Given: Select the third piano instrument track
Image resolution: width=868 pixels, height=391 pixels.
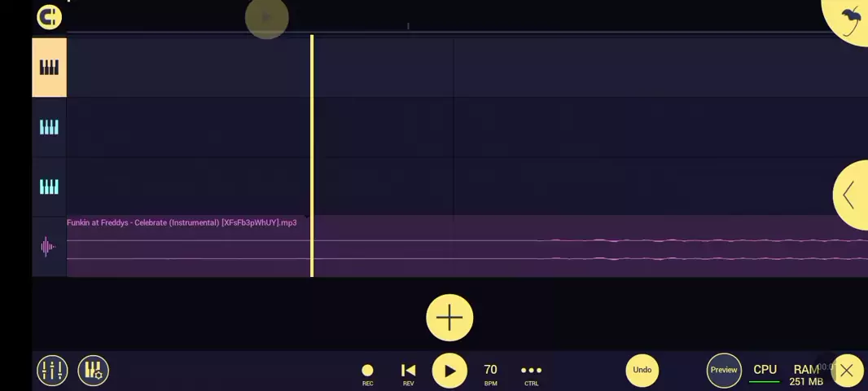Looking at the screenshot, I should pos(49,187).
